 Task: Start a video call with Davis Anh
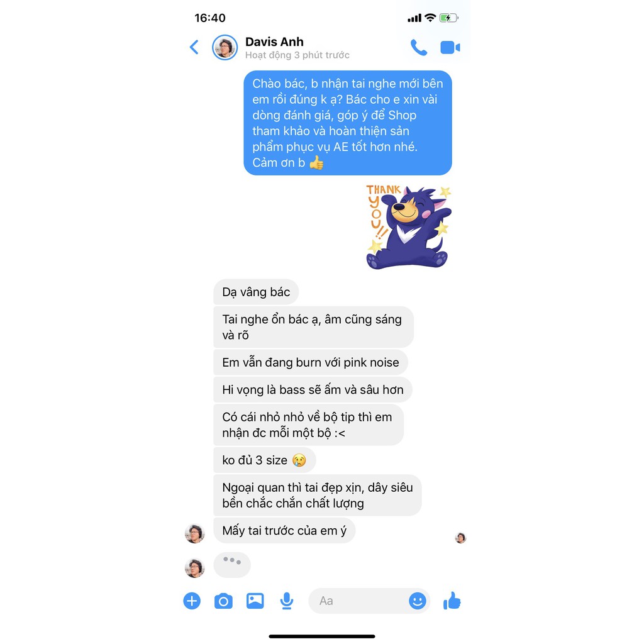tap(450, 48)
